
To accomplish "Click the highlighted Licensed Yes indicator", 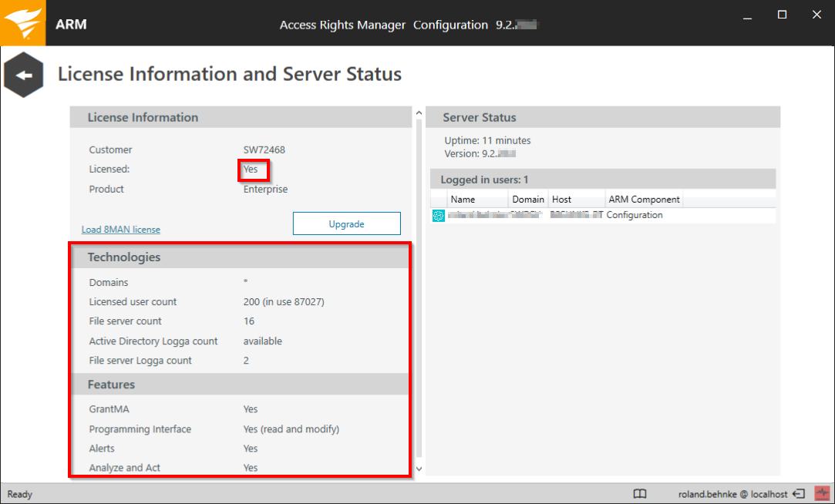I will pos(253,170).
